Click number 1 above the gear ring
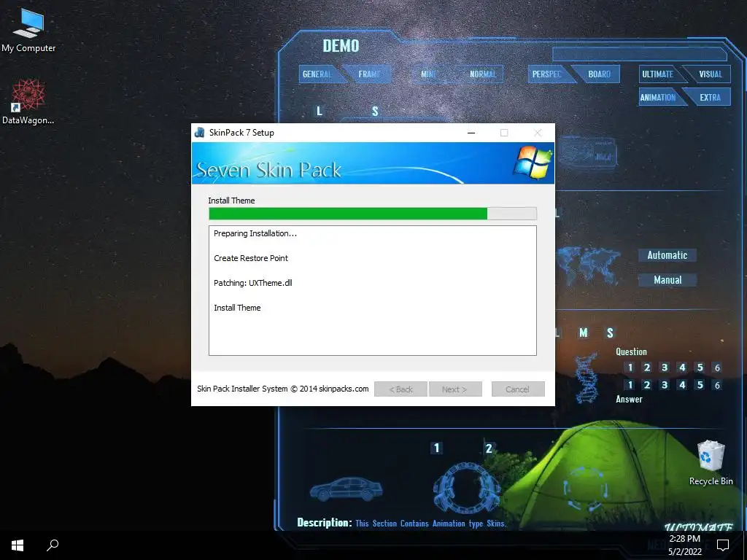Screen dimensions: 747x560 coord(436,448)
